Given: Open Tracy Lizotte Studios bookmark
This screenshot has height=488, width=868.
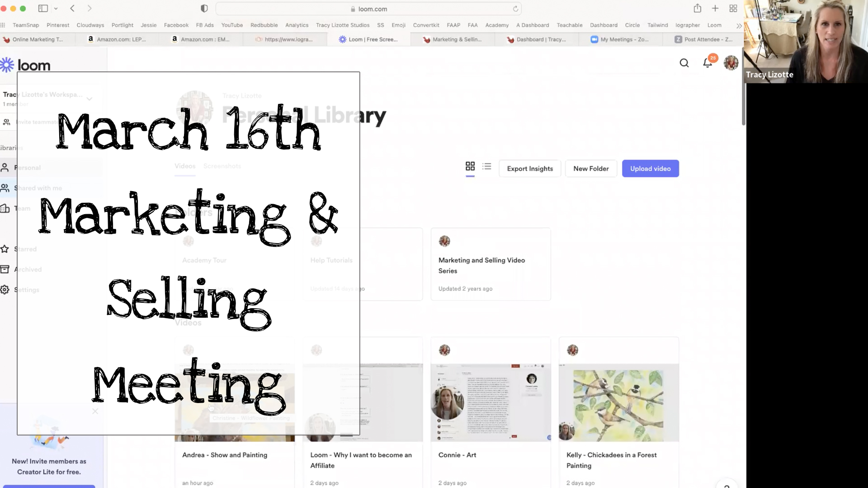Looking at the screenshot, I should (343, 25).
